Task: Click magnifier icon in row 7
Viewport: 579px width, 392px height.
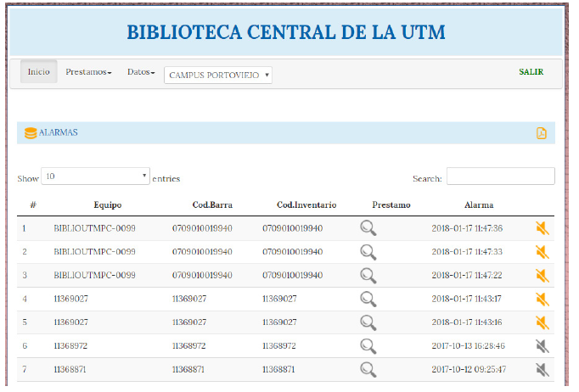Action: pyautogui.click(x=368, y=370)
